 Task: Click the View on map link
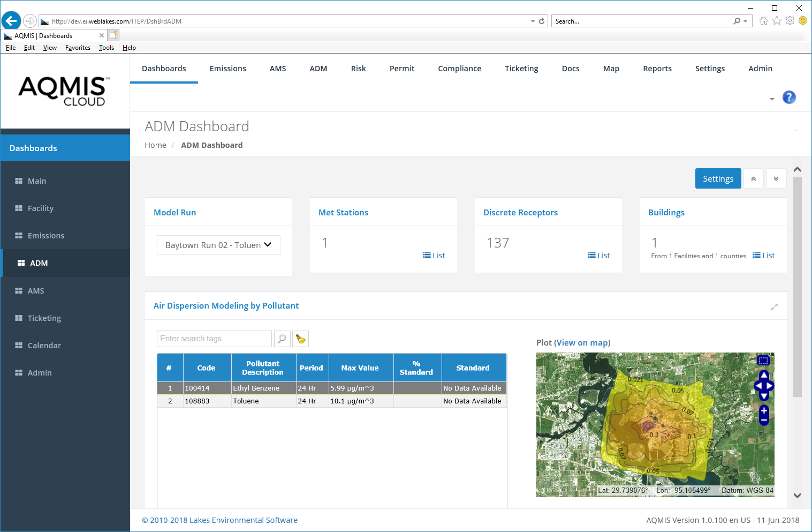(582, 342)
